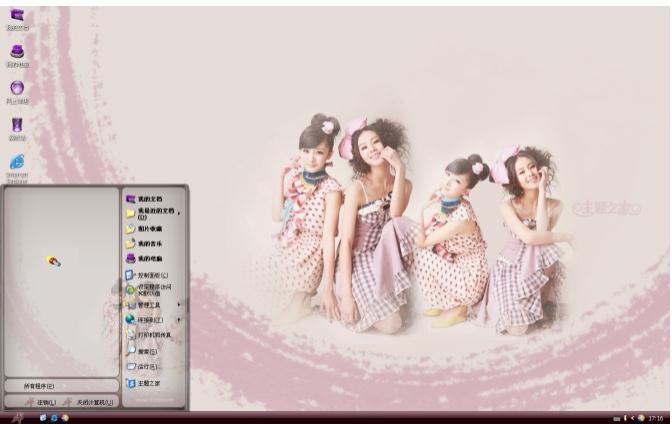Click the Internet Explorer quick launch icon
672x424 pixels.
point(54,418)
